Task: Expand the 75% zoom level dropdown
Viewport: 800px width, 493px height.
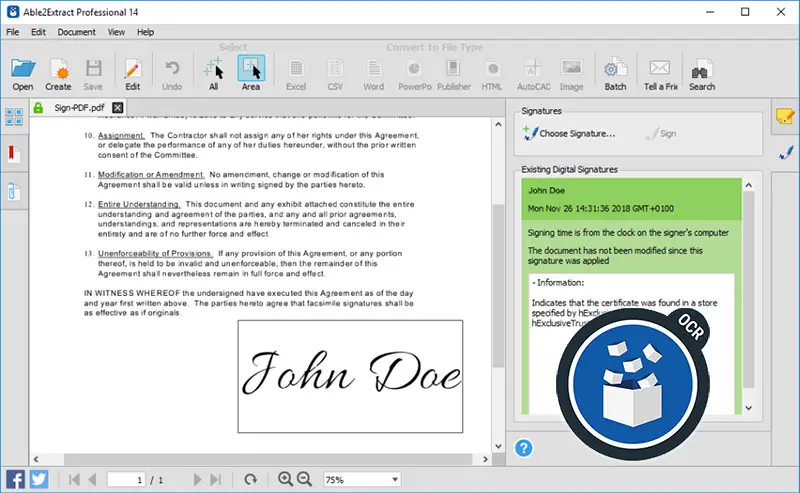Action: click(x=394, y=480)
